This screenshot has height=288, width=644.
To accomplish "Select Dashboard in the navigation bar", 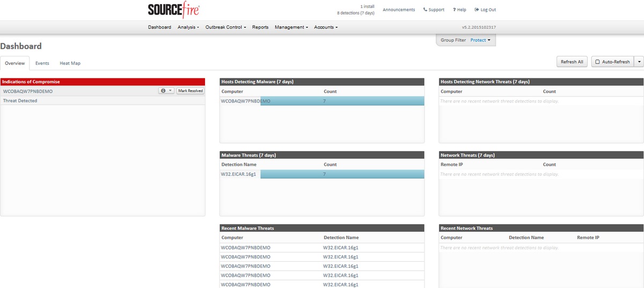I will click(x=159, y=27).
